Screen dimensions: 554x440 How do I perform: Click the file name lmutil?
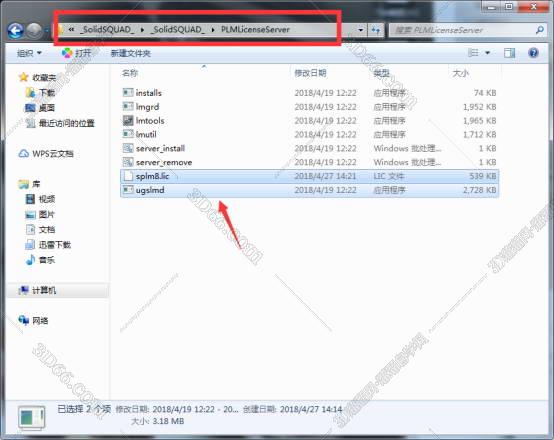tap(146, 134)
